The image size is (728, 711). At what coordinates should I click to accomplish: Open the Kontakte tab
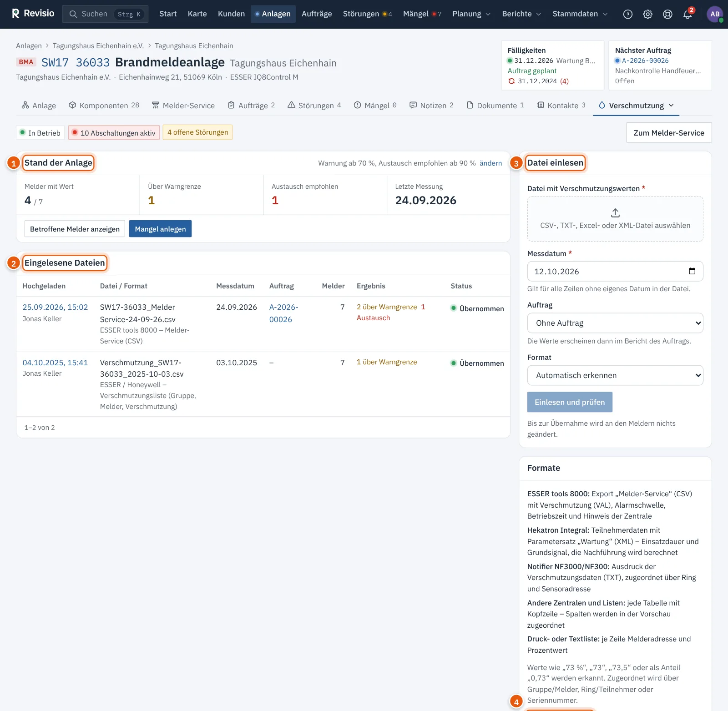[x=561, y=106]
